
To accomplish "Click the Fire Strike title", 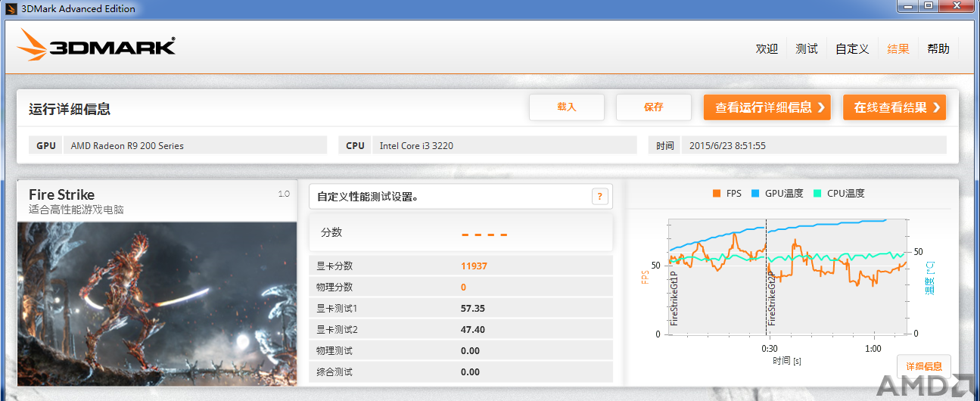I will pyautogui.click(x=62, y=194).
